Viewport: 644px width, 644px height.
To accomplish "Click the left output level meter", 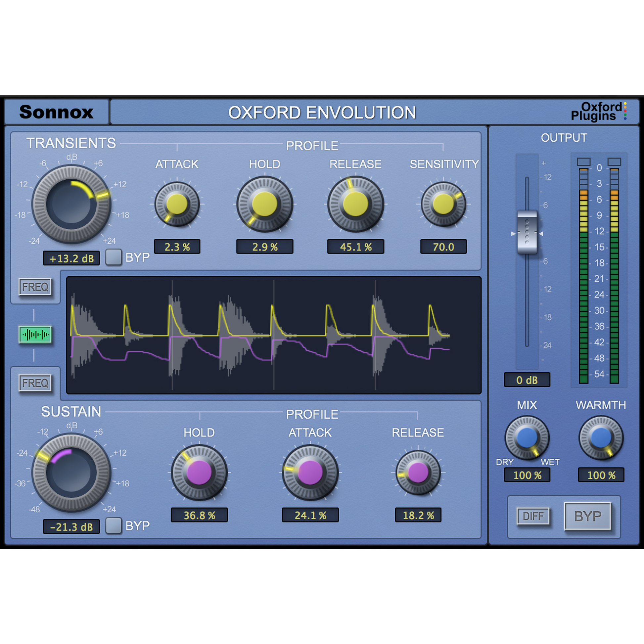I will point(584,276).
